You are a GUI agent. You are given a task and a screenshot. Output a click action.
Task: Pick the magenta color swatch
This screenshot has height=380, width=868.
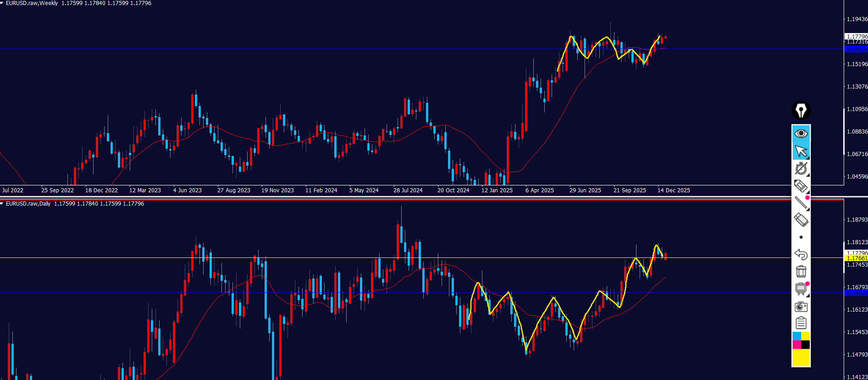[796, 345]
